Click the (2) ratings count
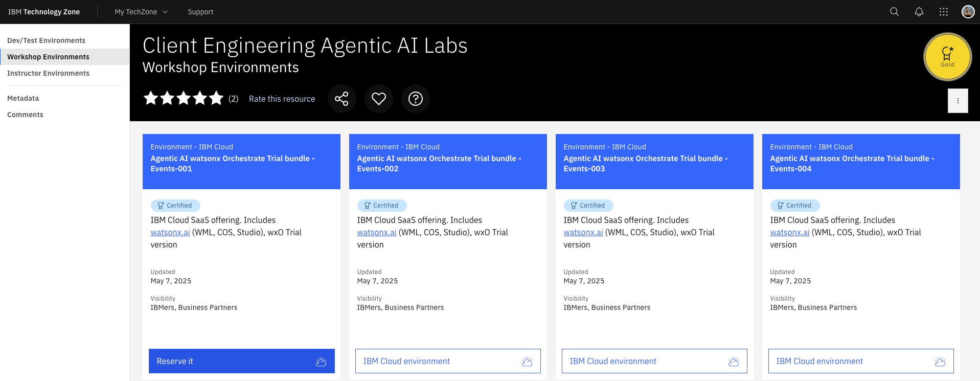The width and height of the screenshot is (980, 381). click(233, 99)
